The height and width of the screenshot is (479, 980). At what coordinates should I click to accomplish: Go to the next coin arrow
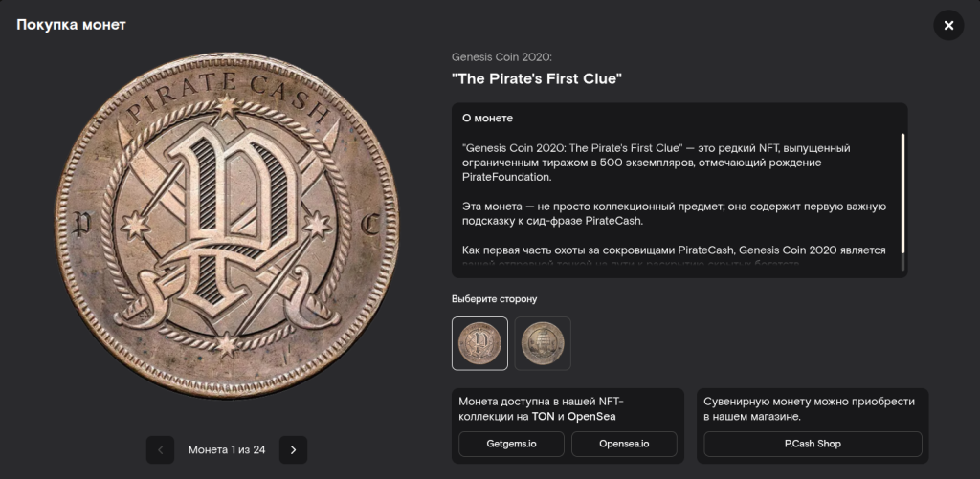pyautogui.click(x=293, y=449)
